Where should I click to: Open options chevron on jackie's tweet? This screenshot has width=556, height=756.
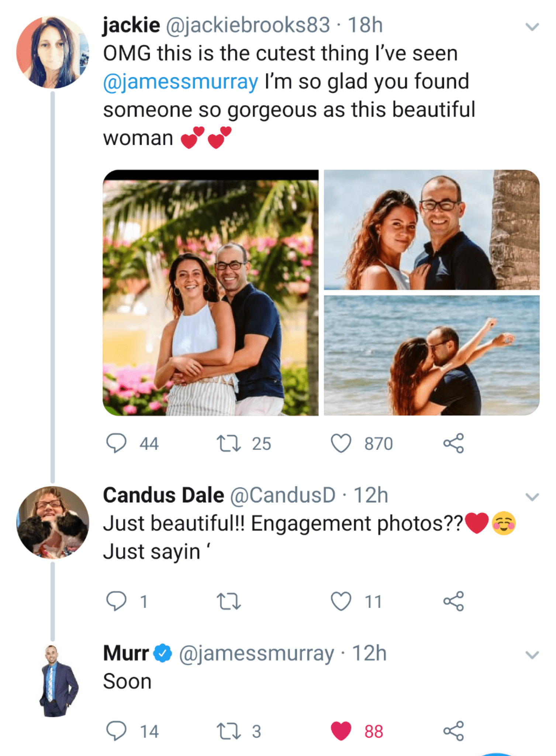click(532, 27)
